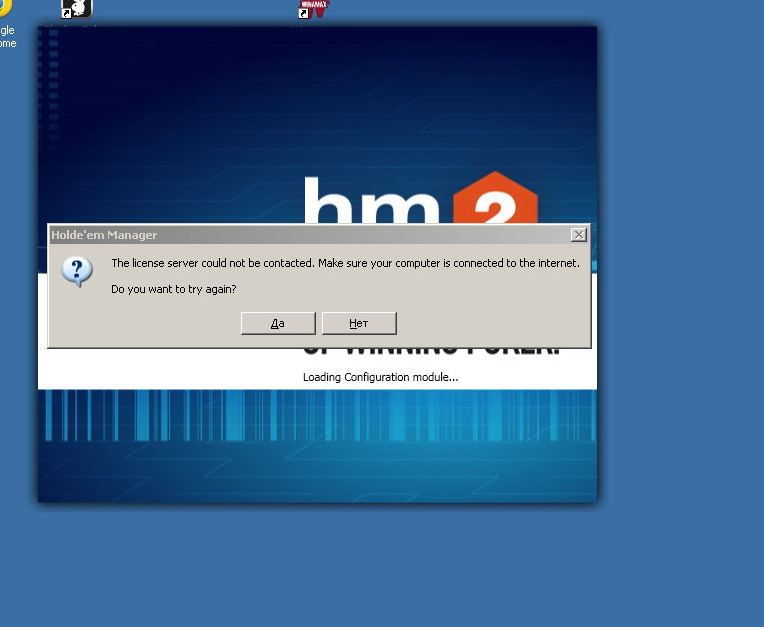Close the Holde'em Manager dialog
764x627 pixels.
pos(578,235)
